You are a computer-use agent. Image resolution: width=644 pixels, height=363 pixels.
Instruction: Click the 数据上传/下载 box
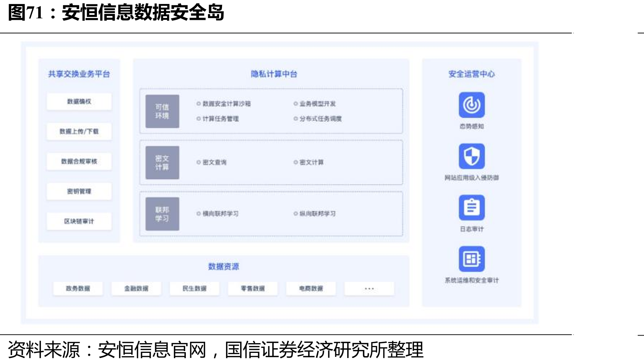point(79,131)
